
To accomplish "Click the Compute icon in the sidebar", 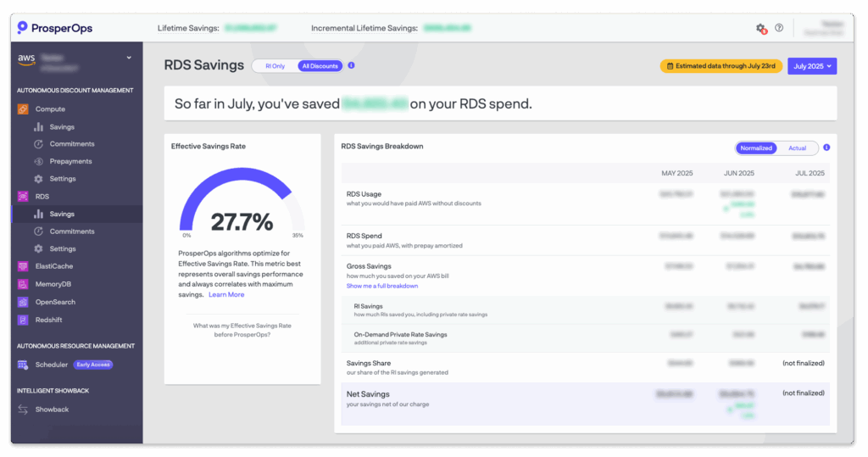I will click(x=24, y=109).
